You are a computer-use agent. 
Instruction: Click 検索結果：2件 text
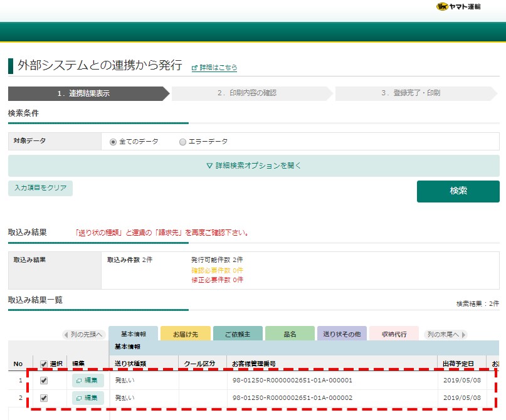[x=478, y=303]
